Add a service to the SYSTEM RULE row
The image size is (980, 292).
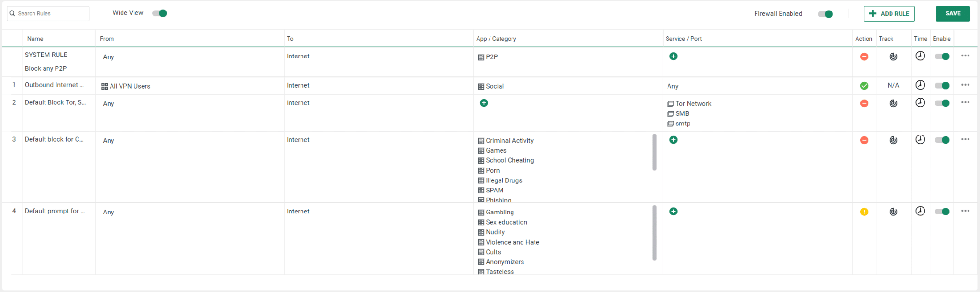click(673, 56)
